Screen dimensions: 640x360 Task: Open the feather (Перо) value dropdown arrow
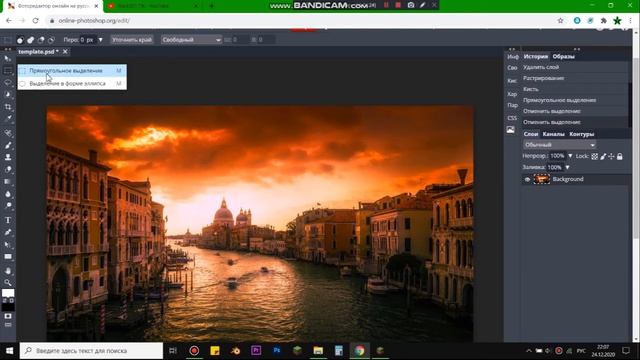[100, 40]
